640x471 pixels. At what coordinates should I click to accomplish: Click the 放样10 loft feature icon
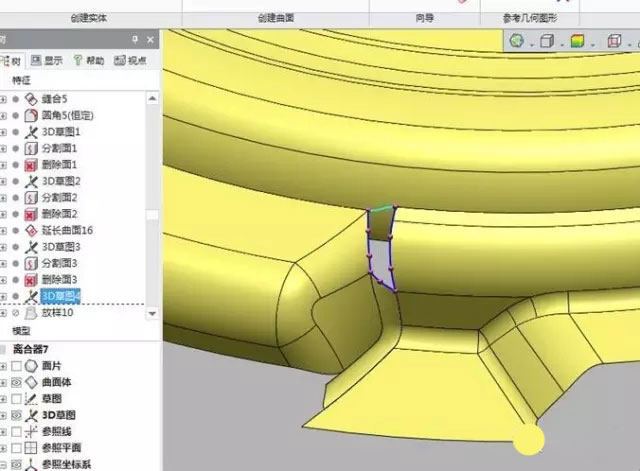pyautogui.click(x=31, y=312)
